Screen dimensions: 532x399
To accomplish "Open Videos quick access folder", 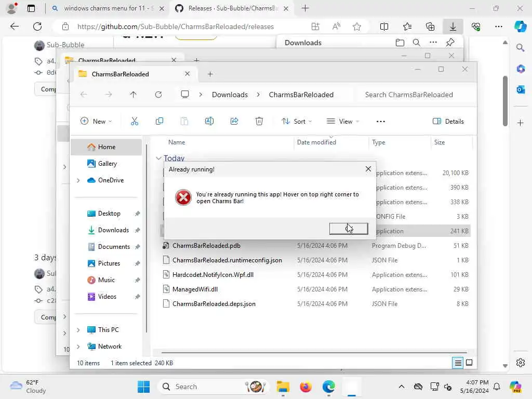I will (x=107, y=297).
